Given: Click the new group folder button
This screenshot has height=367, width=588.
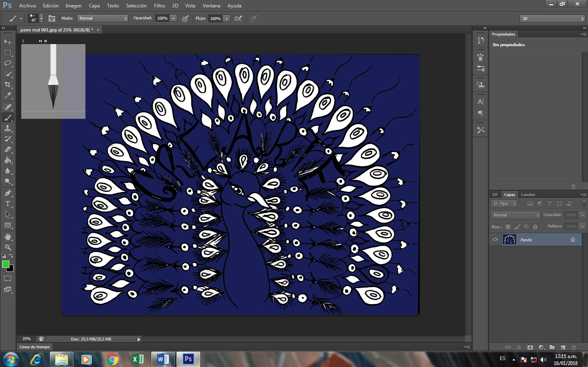Looking at the screenshot, I should (552, 347).
